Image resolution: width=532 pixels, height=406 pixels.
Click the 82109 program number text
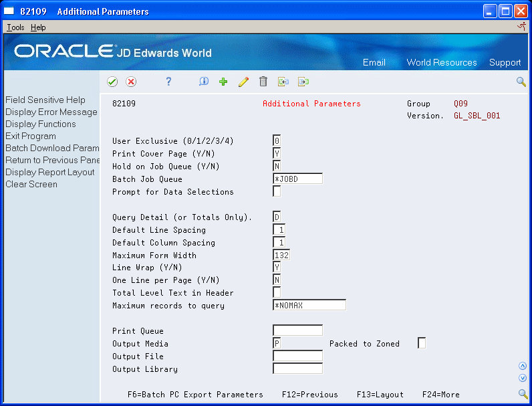coord(124,104)
